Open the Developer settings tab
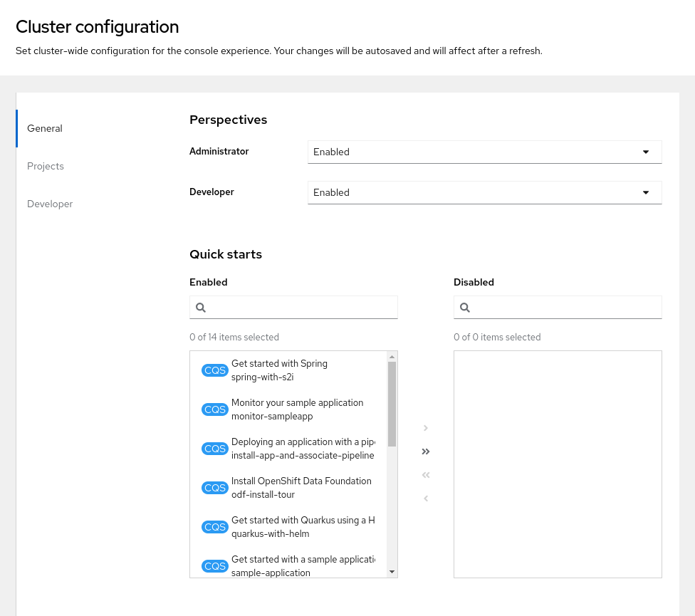The image size is (695, 616). pos(50,204)
